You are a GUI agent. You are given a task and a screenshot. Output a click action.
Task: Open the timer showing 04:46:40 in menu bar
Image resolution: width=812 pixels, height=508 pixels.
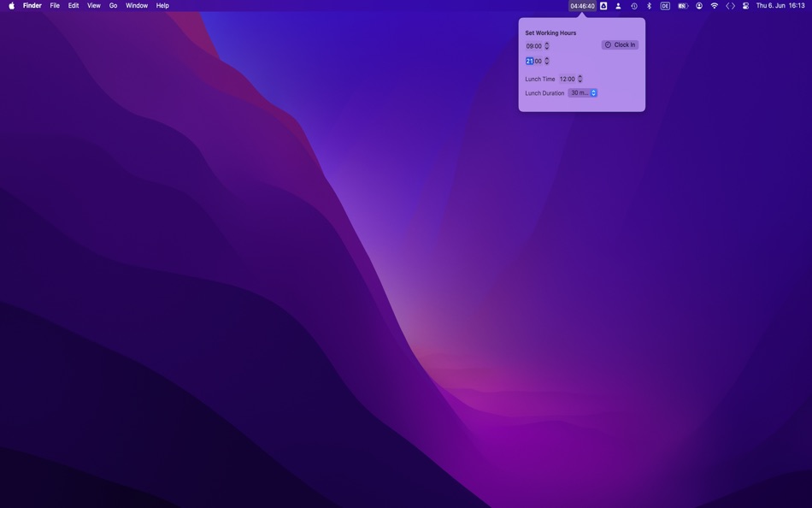pos(582,5)
